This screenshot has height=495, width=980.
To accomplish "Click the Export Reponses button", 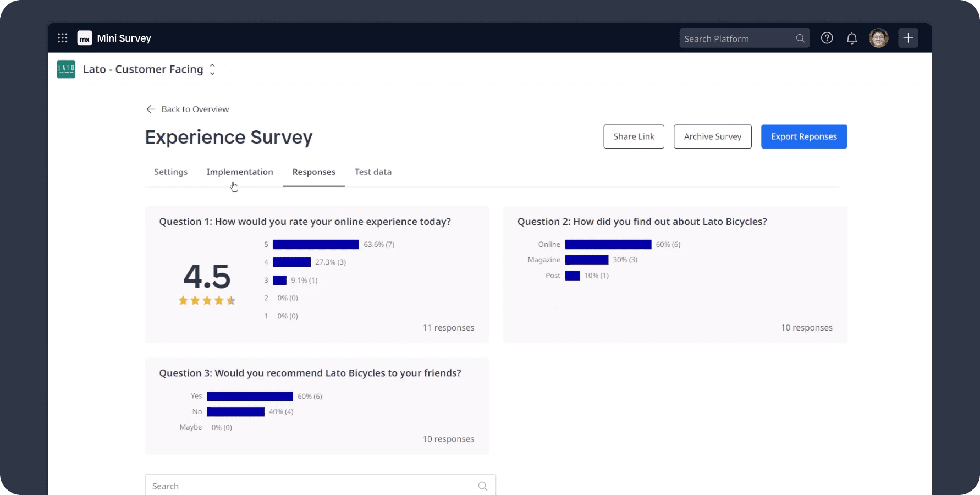I will 804,136.
